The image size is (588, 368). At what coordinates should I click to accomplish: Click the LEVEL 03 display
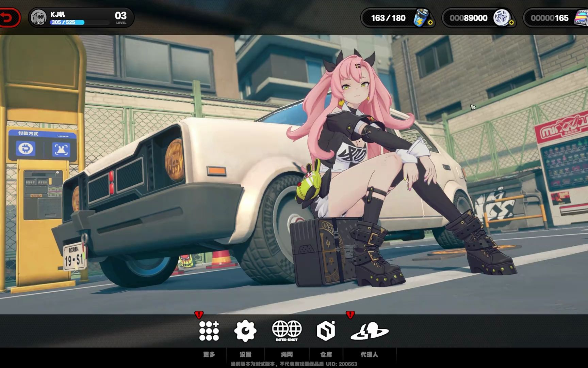121,17
